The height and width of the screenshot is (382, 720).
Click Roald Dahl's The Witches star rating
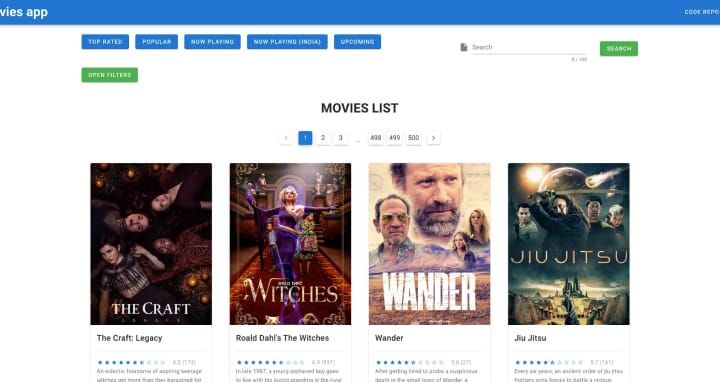tap(270, 362)
